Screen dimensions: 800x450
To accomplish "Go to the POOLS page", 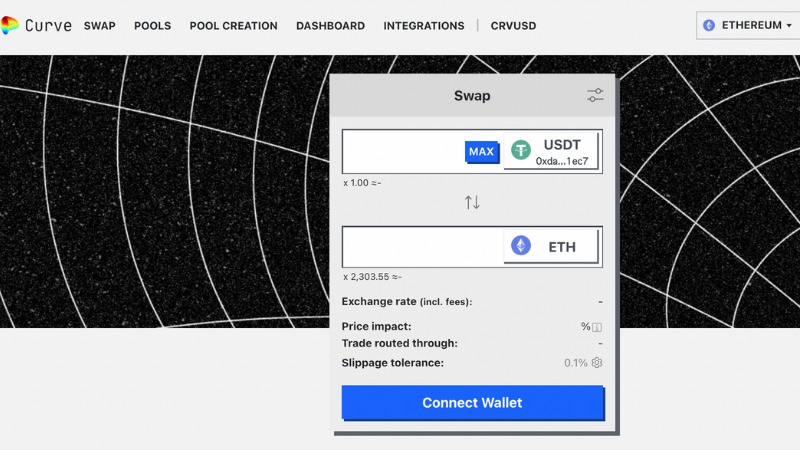I will click(153, 26).
